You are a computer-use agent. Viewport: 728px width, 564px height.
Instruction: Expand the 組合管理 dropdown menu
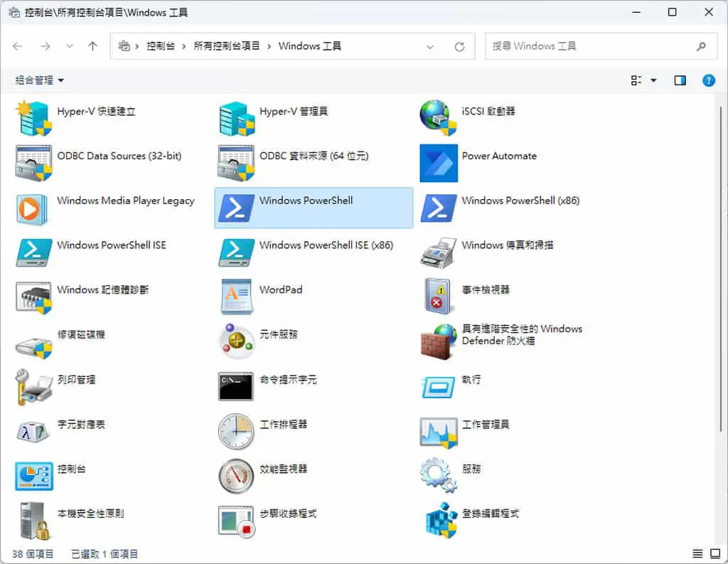(40, 80)
